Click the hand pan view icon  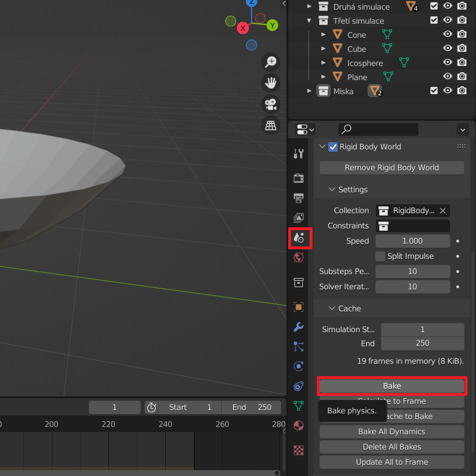(x=271, y=83)
